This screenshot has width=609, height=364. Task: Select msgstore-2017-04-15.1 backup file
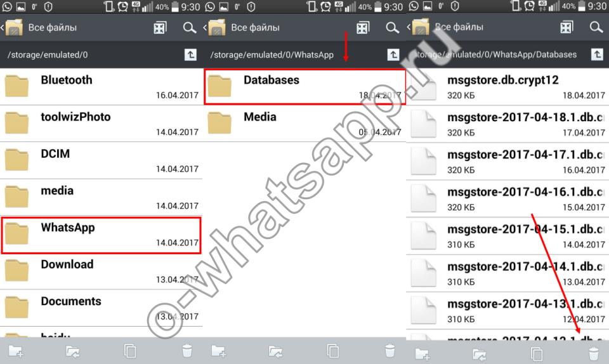(507, 236)
